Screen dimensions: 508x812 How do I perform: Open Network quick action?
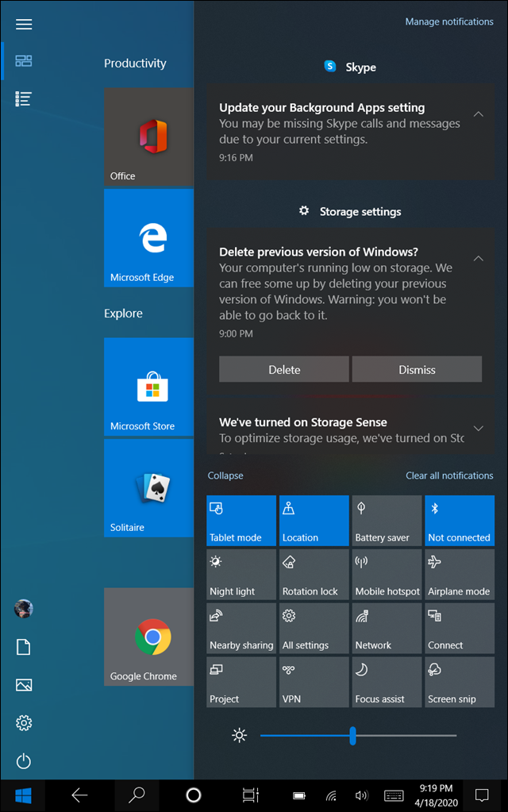(x=387, y=628)
